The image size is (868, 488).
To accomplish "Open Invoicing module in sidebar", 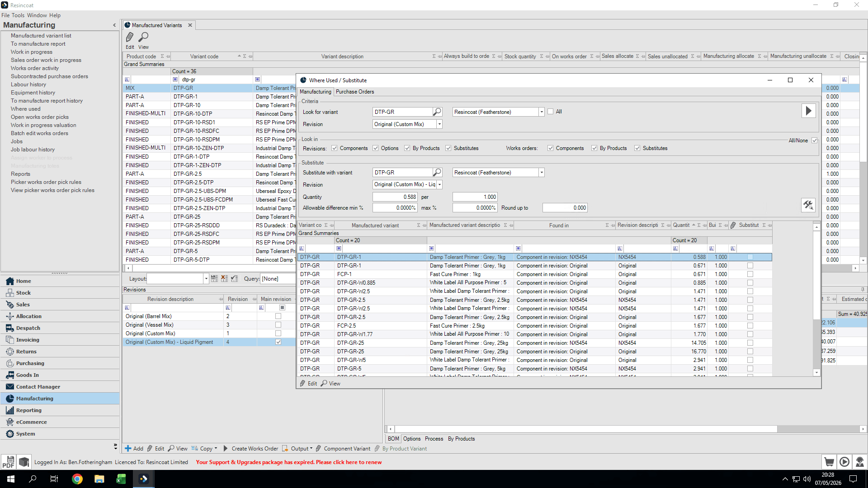I will (x=60, y=340).
